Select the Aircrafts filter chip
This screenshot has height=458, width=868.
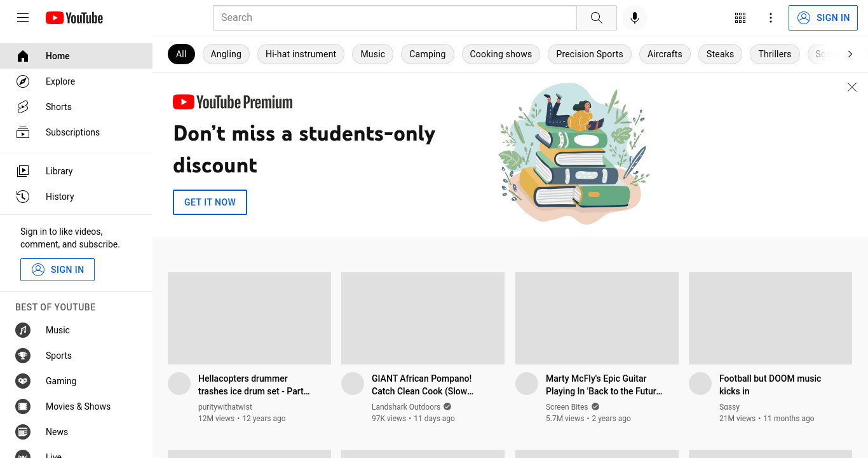(x=665, y=54)
